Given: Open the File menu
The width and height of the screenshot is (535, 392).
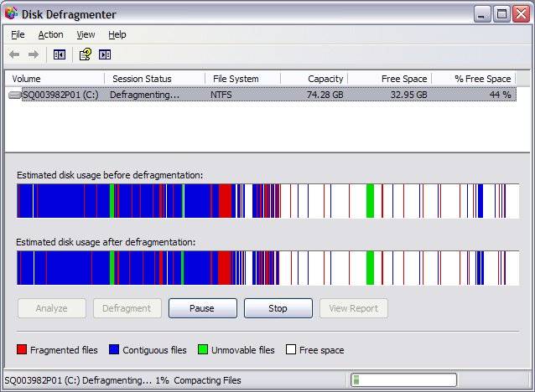Looking at the screenshot, I should (x=18, y=34).
